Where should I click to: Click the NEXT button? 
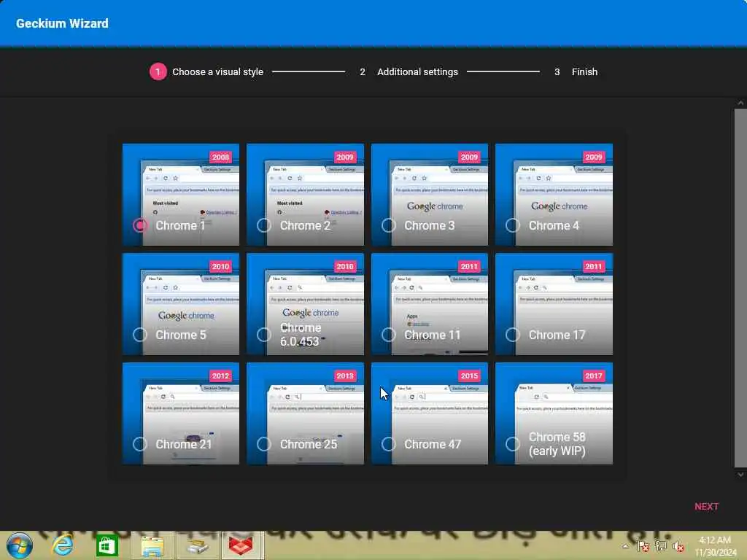point(706,507)
